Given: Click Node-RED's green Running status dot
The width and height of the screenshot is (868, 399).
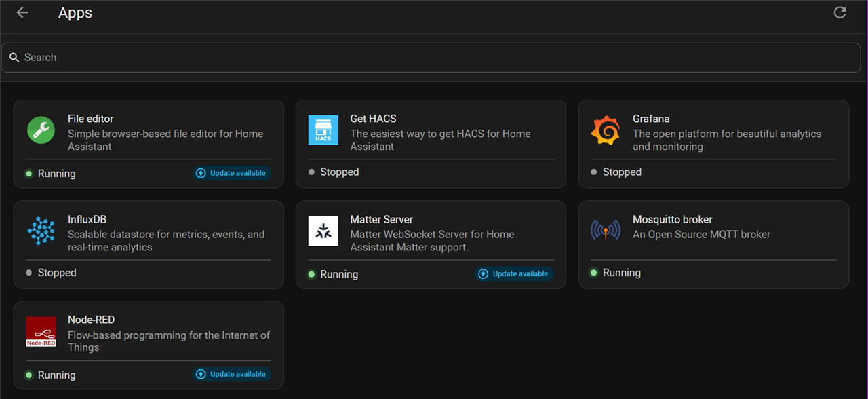Looking at the screenshot, I should point(28,375).
